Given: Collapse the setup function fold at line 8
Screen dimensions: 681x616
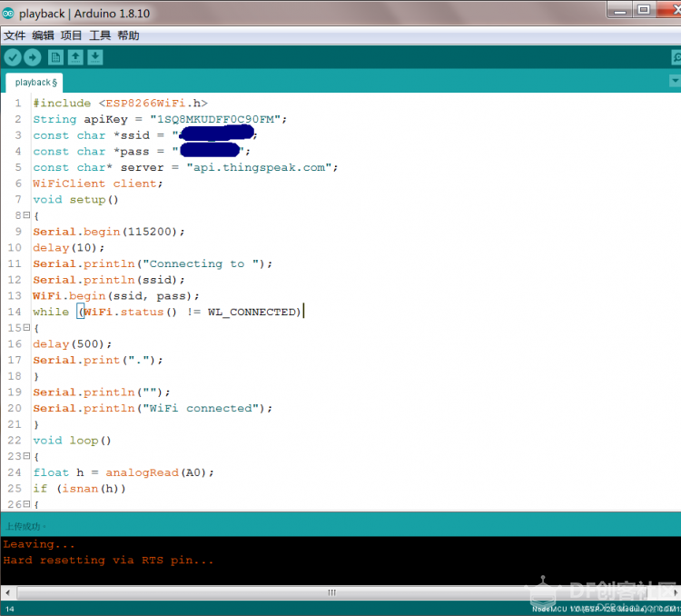Looking at the screenshot, I should click(x=26, y=215).
